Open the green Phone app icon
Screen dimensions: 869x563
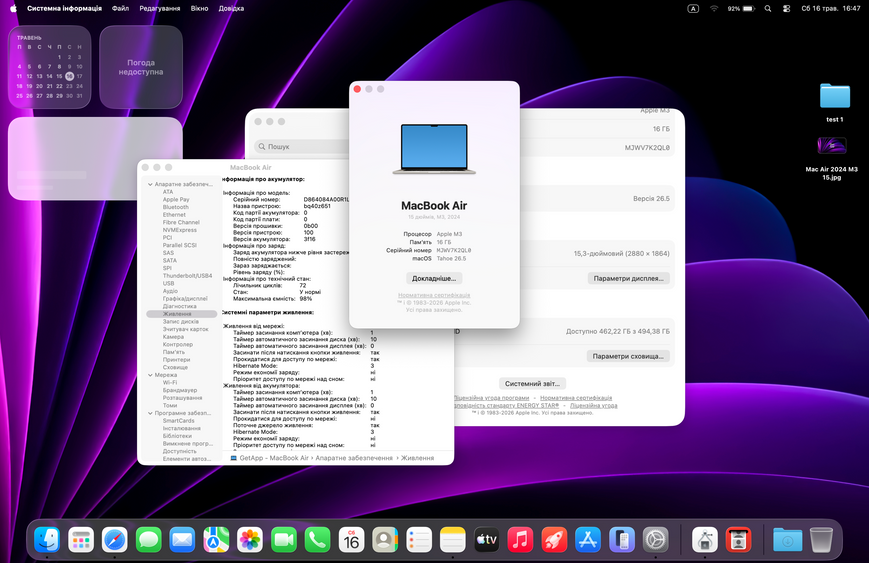(x=318, y=539)
